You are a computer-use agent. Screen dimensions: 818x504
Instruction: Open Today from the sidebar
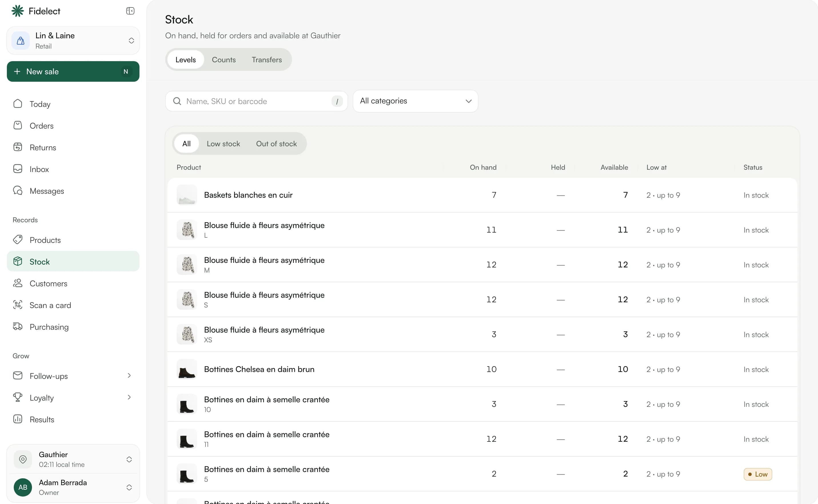click(x=73, y=104)
